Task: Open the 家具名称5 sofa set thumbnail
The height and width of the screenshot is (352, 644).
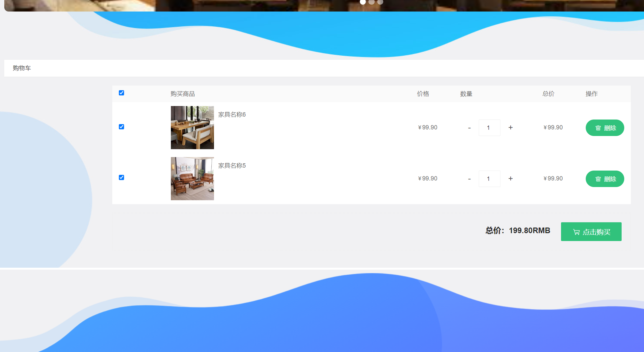Action: coord(192,178)
